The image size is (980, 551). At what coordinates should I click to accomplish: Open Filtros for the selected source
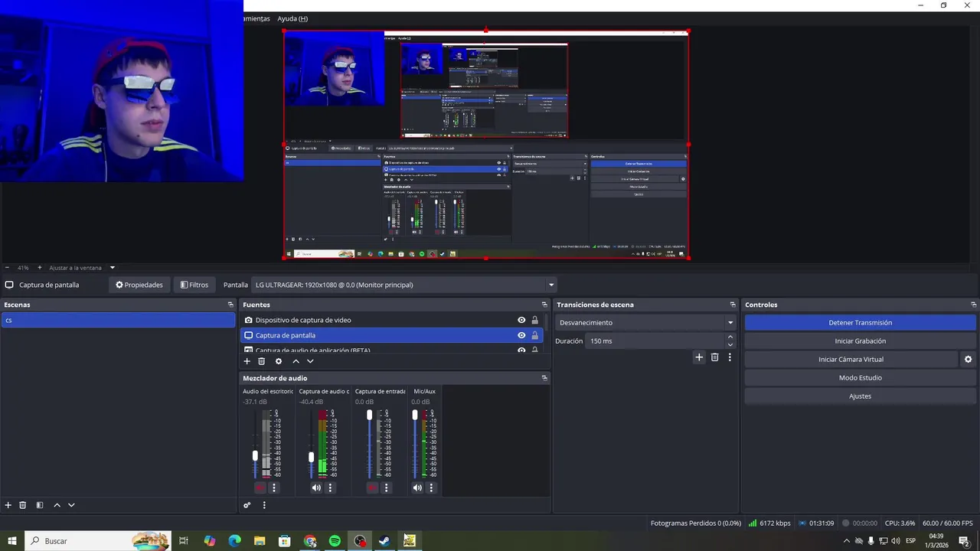[x=194, y=285]
